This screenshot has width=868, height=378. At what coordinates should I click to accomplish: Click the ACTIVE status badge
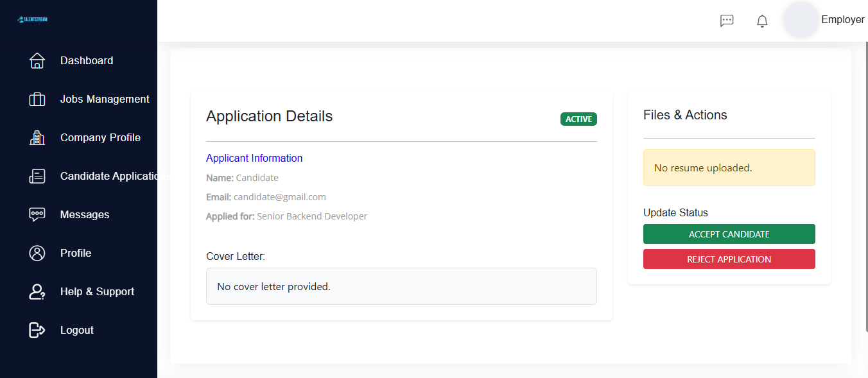point(578,119)
